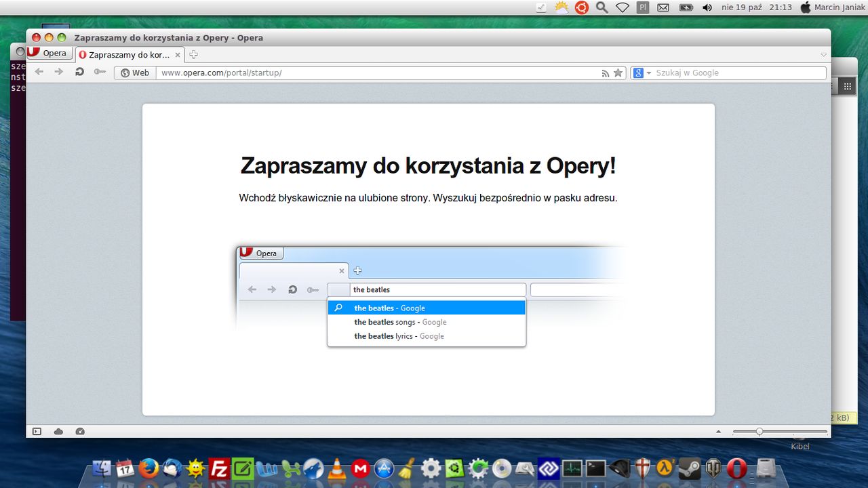Launch the Terminal from the dock
Image resolution: width=868 pixels, height=488 pixels.
(x=595, y=468)
